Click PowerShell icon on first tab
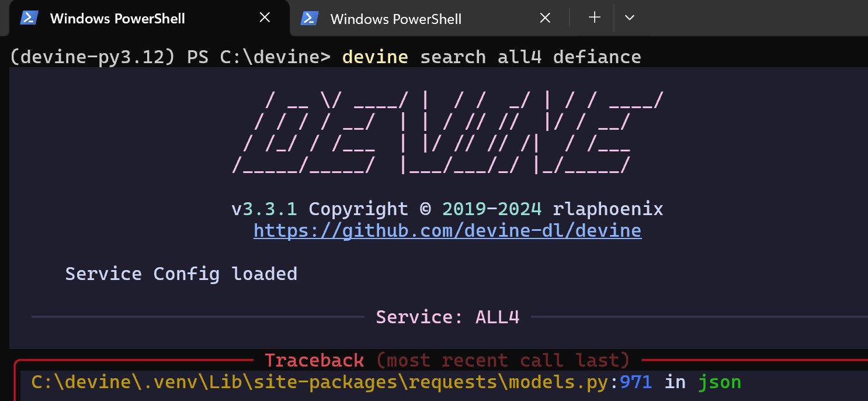This screenshot has width=868, height=401. click(29, 18)
